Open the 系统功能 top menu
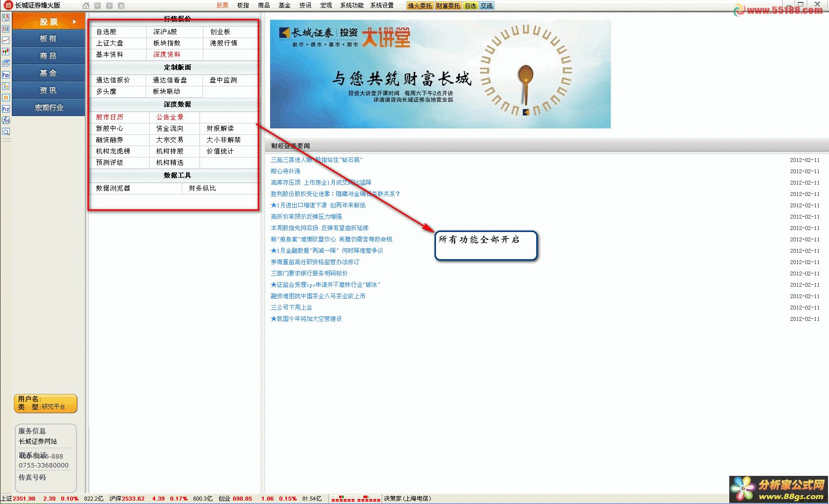This screenshot has height=504, width=829. [352, 5]
